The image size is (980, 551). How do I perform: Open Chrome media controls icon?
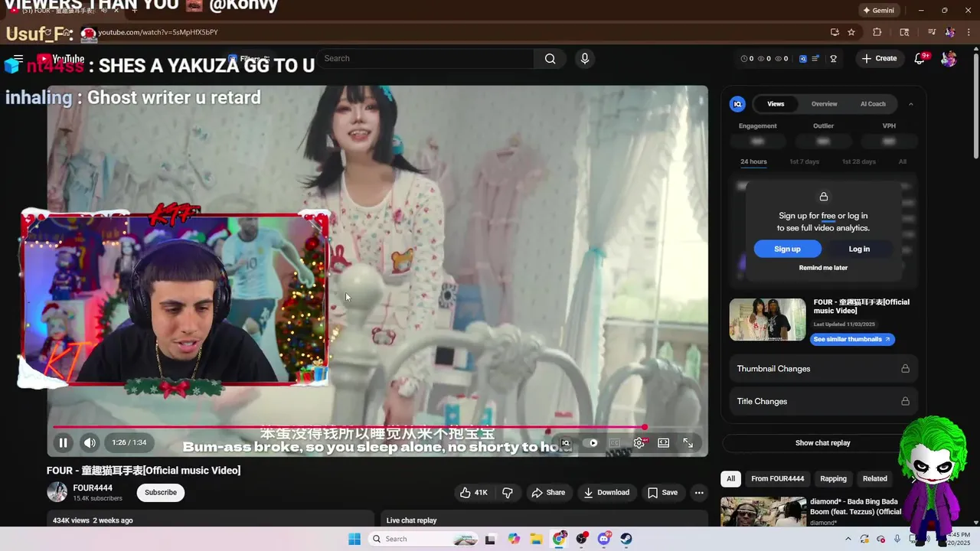(932, 32)
